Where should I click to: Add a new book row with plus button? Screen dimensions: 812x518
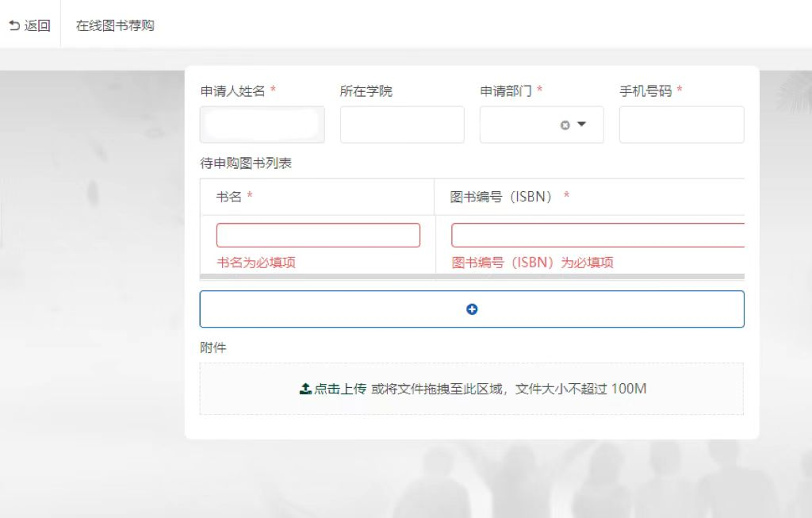(472, 309)
